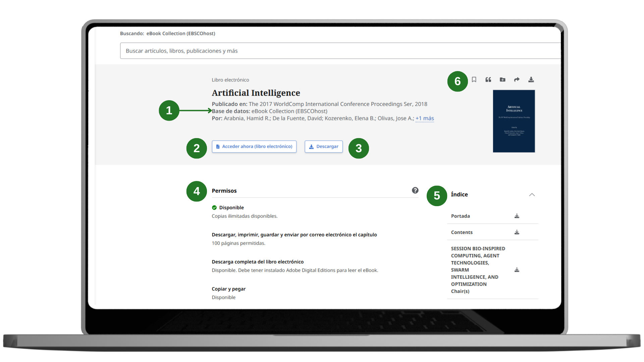
Task: Collapse the Índice section chevron
Action: pos(532,194)
